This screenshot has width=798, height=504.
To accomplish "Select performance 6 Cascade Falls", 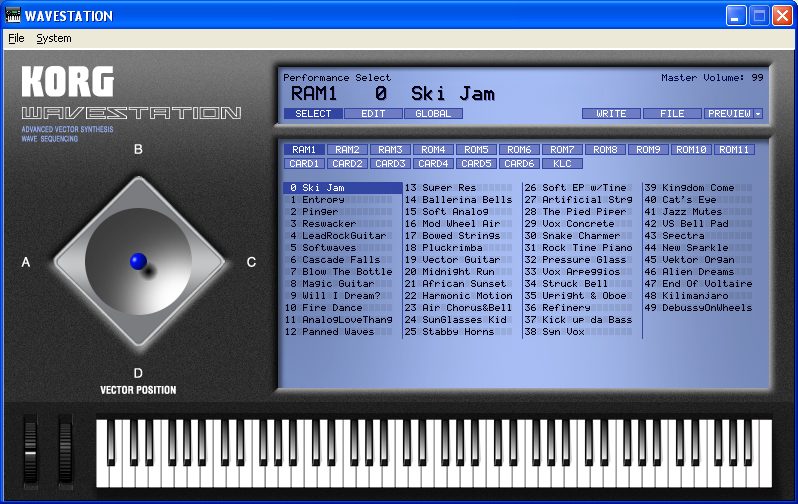I will pyautogui.click(x=343, y=260).
